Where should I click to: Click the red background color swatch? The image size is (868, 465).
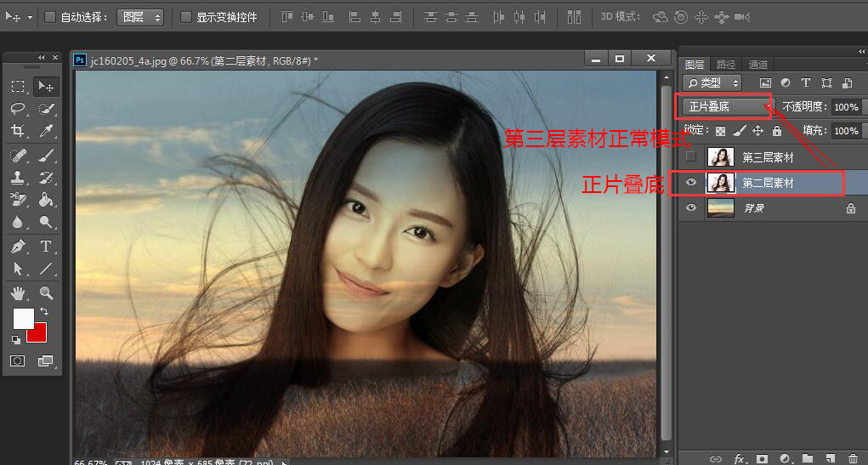37,332
